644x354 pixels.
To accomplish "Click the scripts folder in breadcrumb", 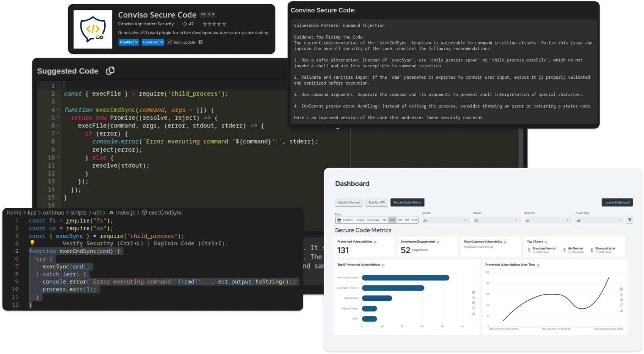I will point(78,212).
